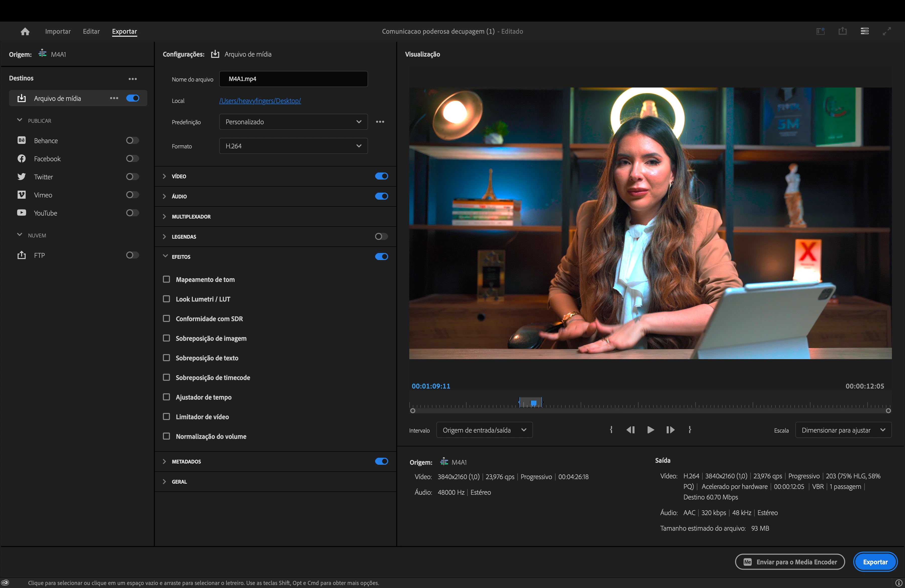The image size is (905, 588).
Task: Click the fullscreen expand icon
Action: (886, 31)
